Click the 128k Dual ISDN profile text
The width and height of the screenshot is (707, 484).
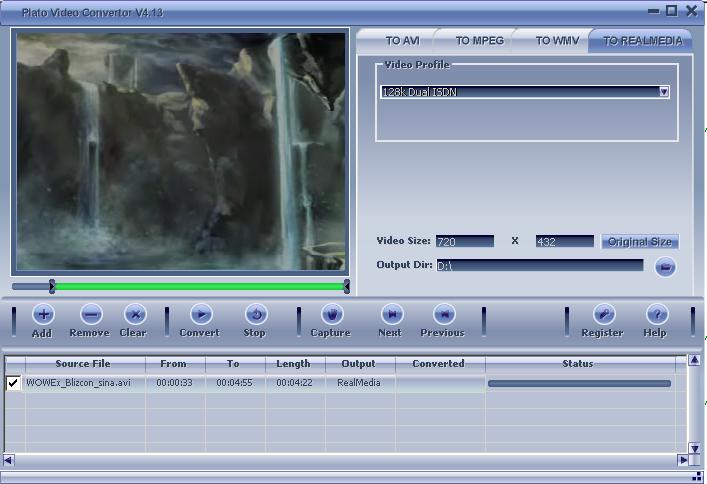419,92
